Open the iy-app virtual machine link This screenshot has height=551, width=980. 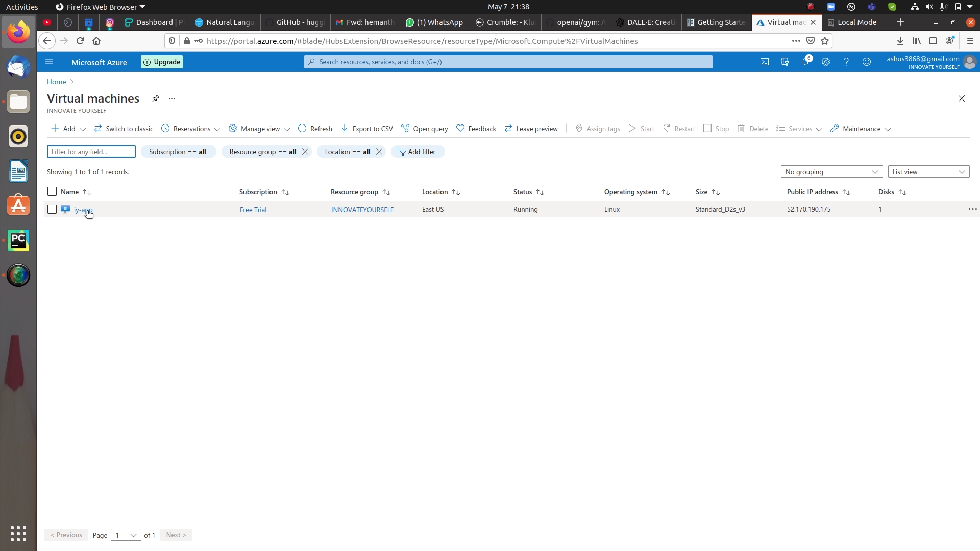[83, 210]
